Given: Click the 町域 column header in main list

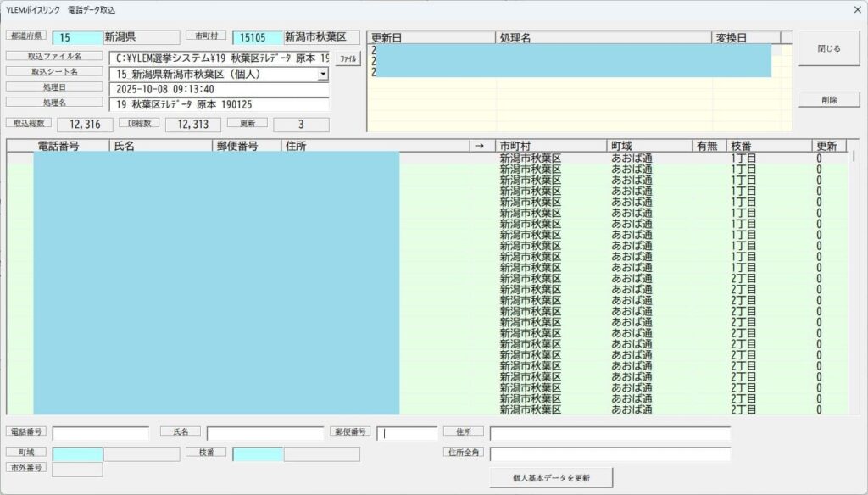Looking at the screenshot, I should pos(648,146).
